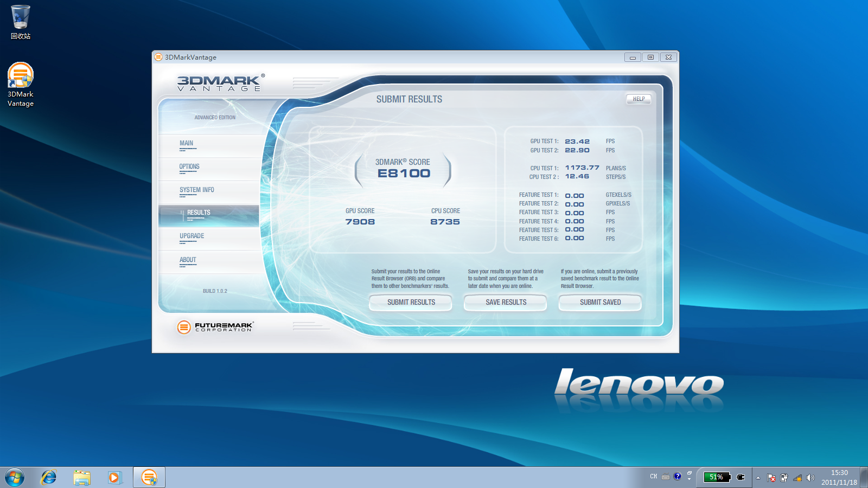Select 3DMark Vantage taskbar button

pyautogui.click(x=149, y=478)
